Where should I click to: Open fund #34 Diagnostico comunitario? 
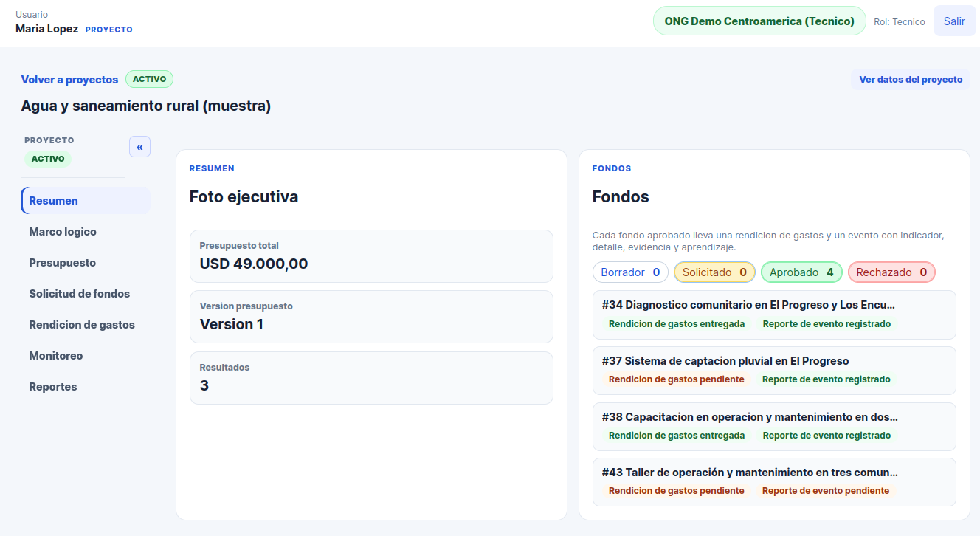774,315
